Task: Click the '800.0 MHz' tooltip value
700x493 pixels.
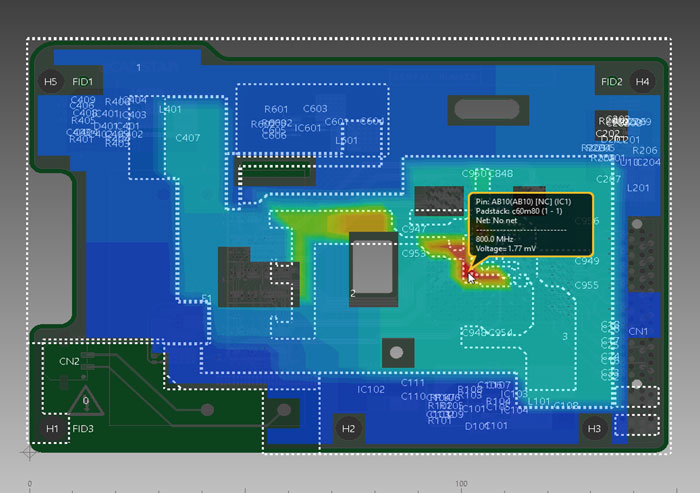Action: click(494, 239)
